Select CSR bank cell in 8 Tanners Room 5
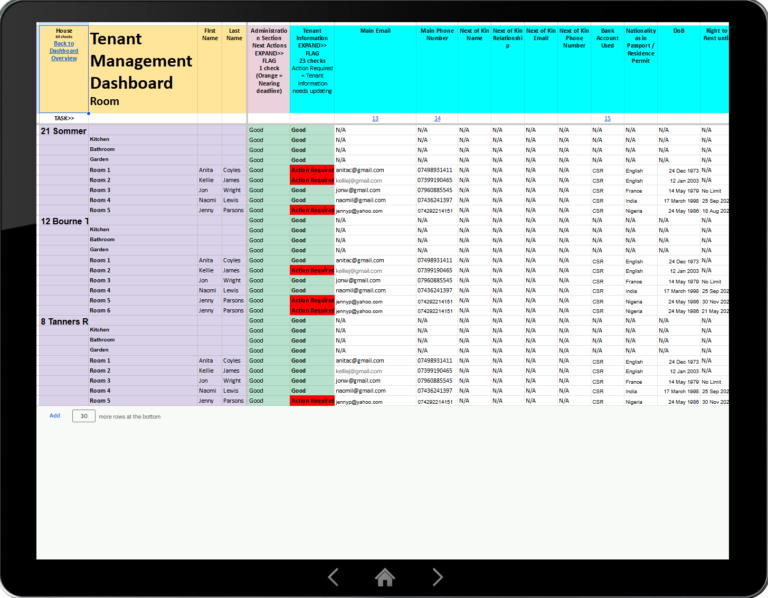 (607, 402)
